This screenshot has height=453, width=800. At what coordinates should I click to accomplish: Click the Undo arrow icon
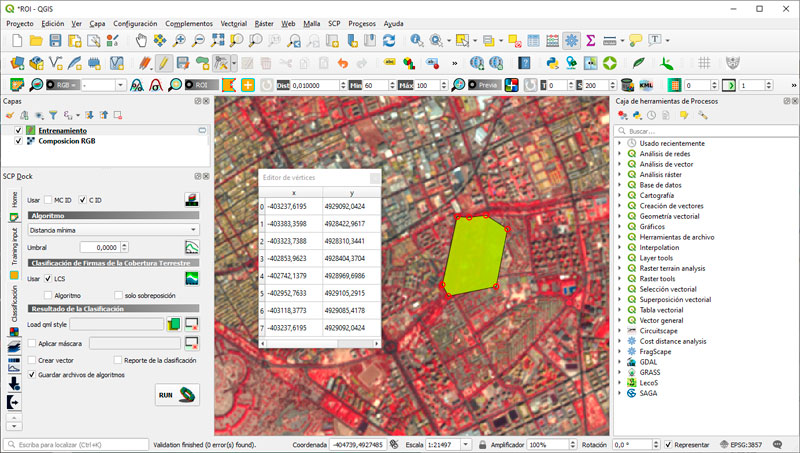point(344,63)
